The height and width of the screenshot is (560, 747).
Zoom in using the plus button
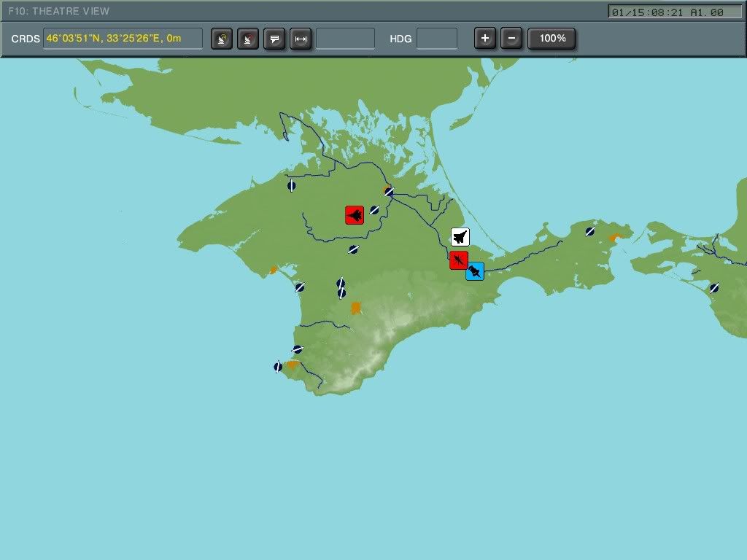click(x=485, y=37)
